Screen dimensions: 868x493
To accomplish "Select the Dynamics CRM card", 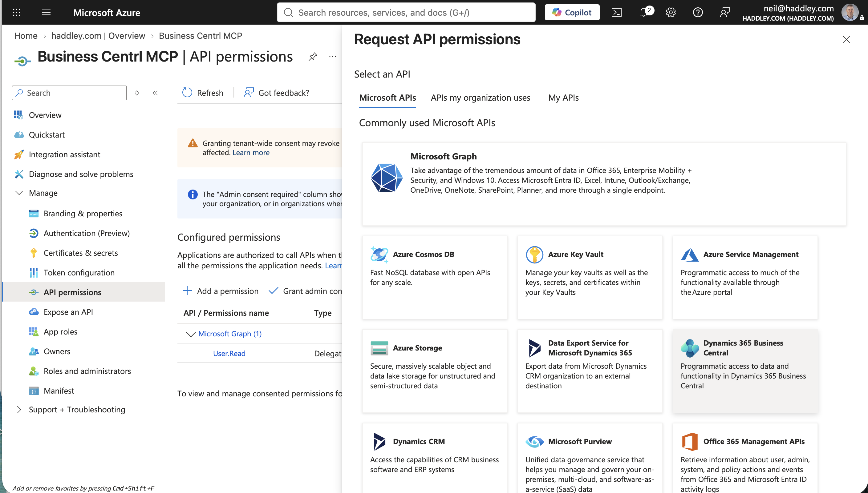I will click(x=435, y=458).
